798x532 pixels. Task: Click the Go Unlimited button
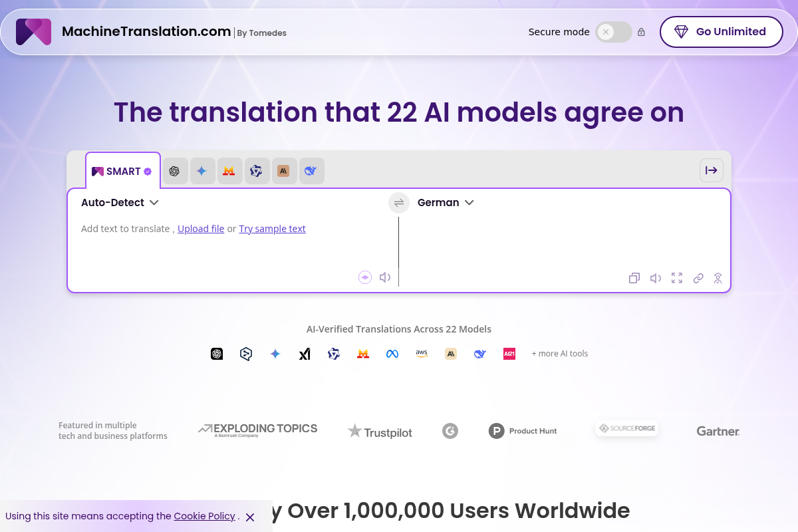tap(721, 32)
